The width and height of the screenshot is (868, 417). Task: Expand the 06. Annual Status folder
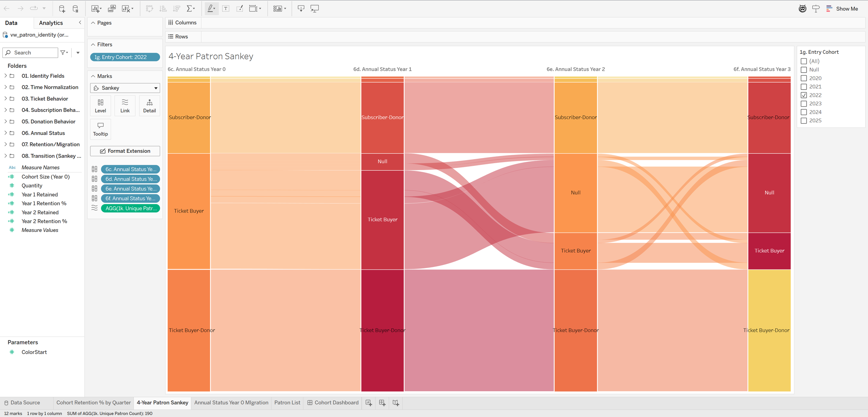click(6, 133)
